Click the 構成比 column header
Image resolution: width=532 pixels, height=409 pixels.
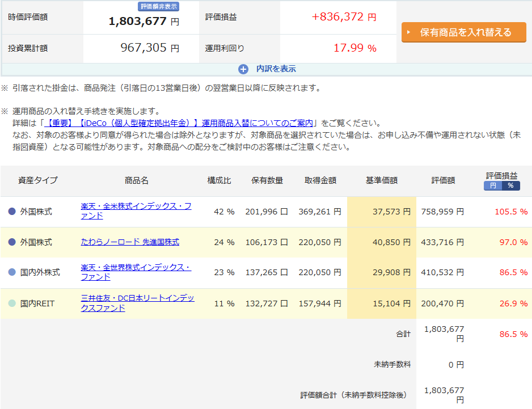219,180
